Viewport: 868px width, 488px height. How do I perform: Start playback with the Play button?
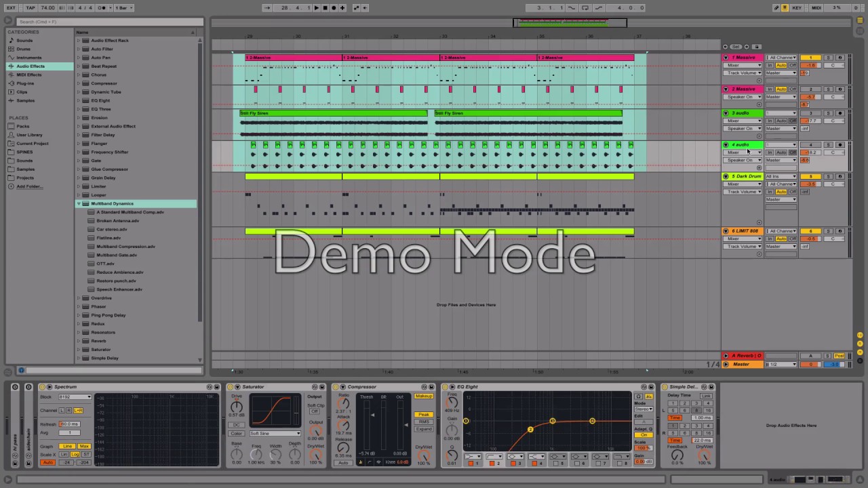[316, 7]
